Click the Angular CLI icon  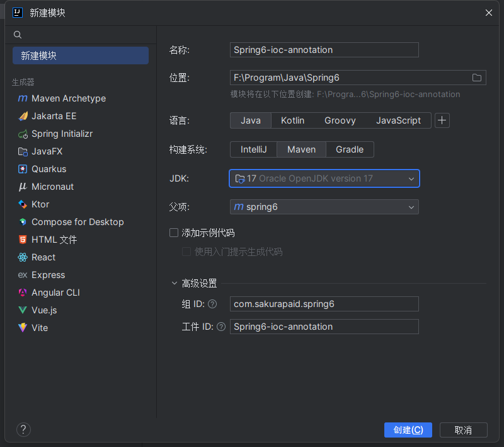(23, 293)
